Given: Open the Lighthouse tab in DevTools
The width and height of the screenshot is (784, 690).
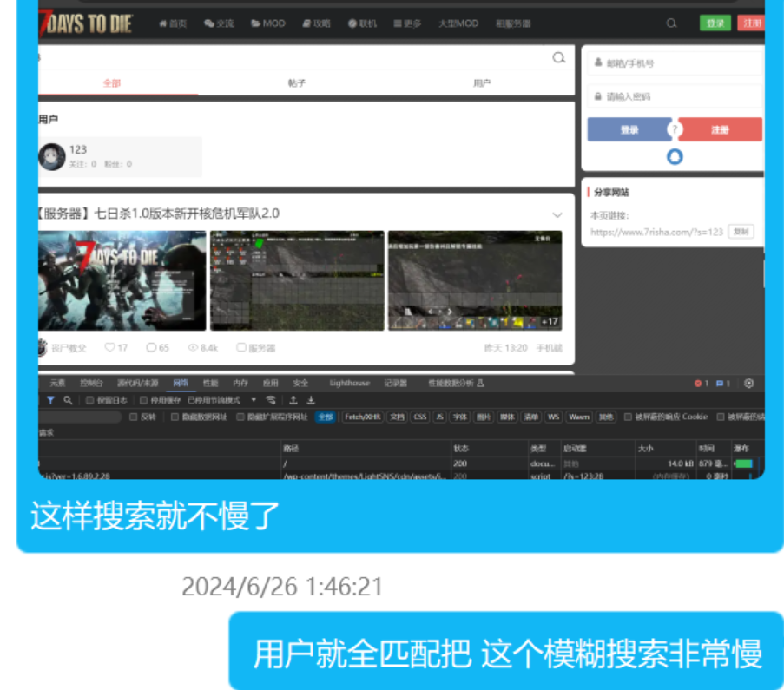Looking at the screenshot, I should (349, 383).
